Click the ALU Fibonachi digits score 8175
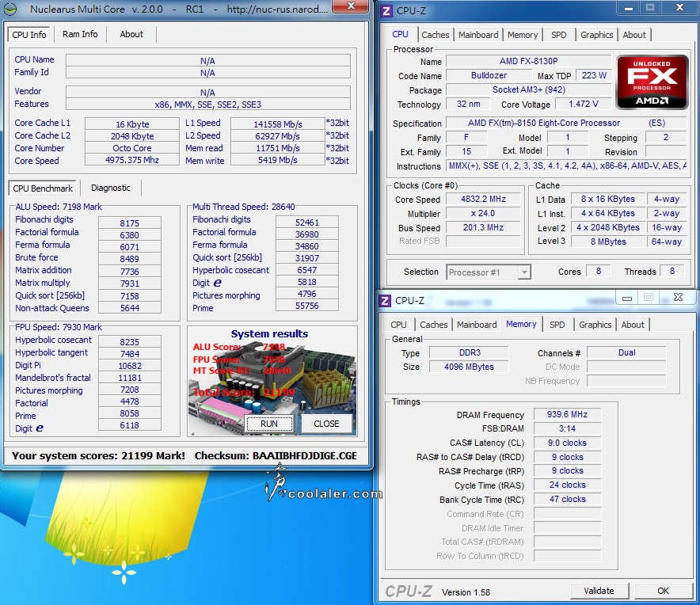Image resolution: width=700 pixels, height=605 pixels. click(x=129, y=223)
